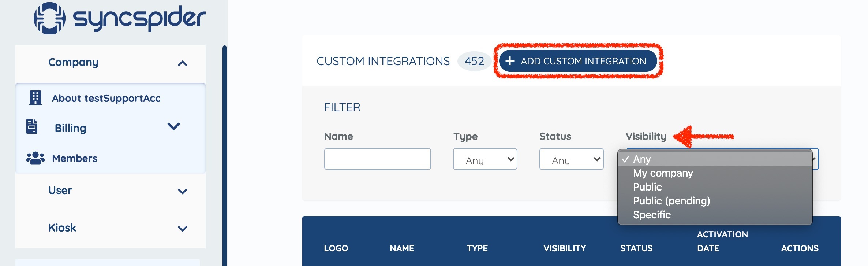Screen dimensions: 868x266
Task: Focus the Name filter input field
Action: [377, 159]
